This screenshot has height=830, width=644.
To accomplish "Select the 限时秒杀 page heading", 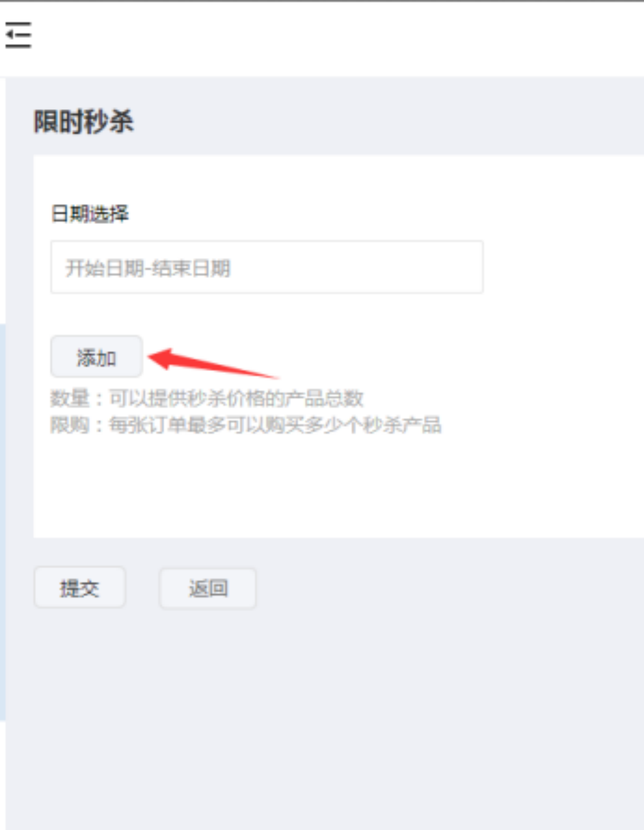I will (x=84, y=122).
